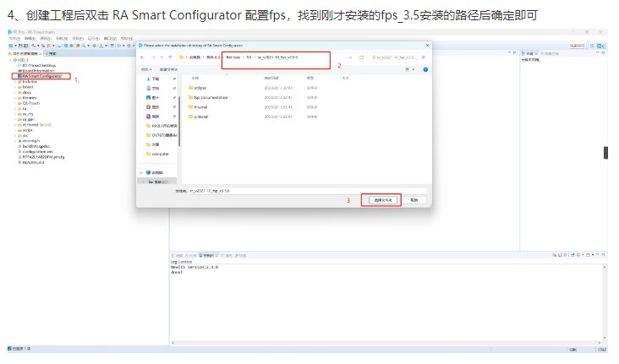Open Pictures quick access in dialog sidebar
The width and height of the screenshot is (619, 364).
(x=153, y=98)
